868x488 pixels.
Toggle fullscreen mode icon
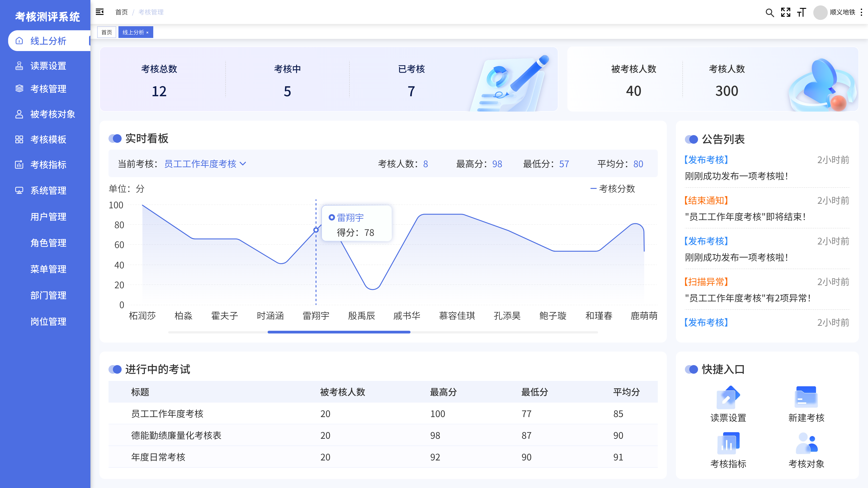pos(785,12)
